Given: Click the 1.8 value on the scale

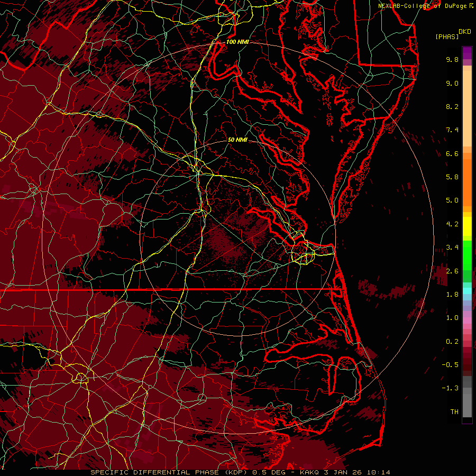Looking at the screenshot, I should (x=452, y=295).
